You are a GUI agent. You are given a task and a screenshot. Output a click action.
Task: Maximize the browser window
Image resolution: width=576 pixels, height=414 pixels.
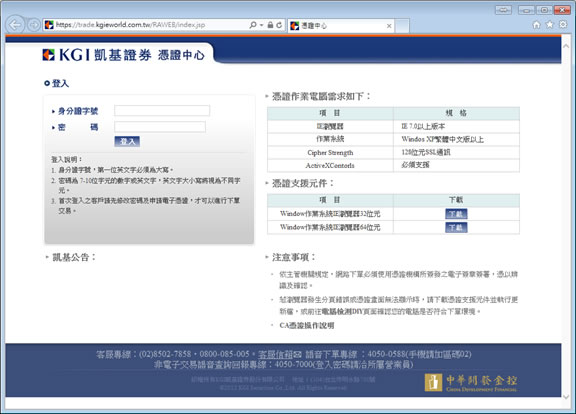coord(544,10)
